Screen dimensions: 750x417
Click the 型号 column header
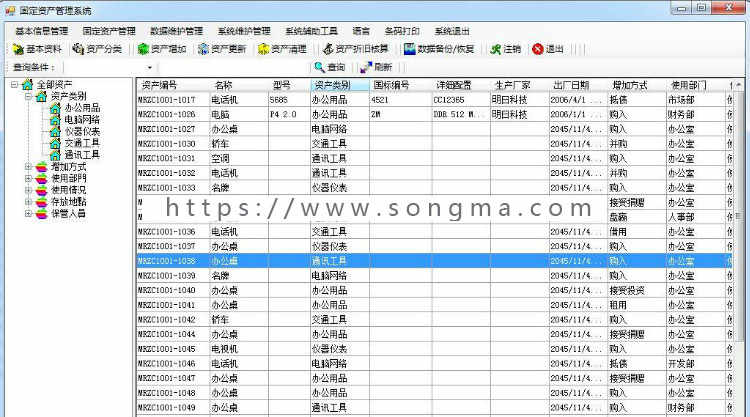[289, 85]
